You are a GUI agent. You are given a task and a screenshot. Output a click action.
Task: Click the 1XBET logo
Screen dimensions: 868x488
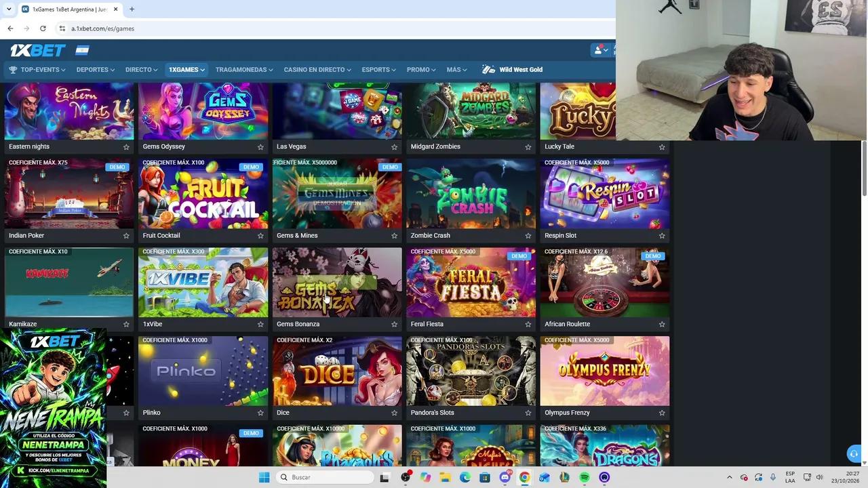click(37, 50)
